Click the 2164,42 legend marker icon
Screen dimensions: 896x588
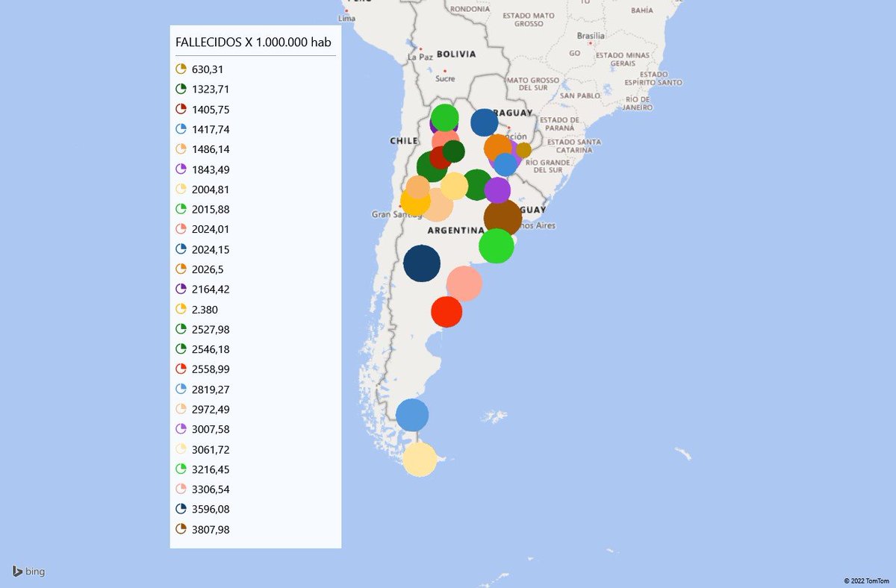pos(181,290)
